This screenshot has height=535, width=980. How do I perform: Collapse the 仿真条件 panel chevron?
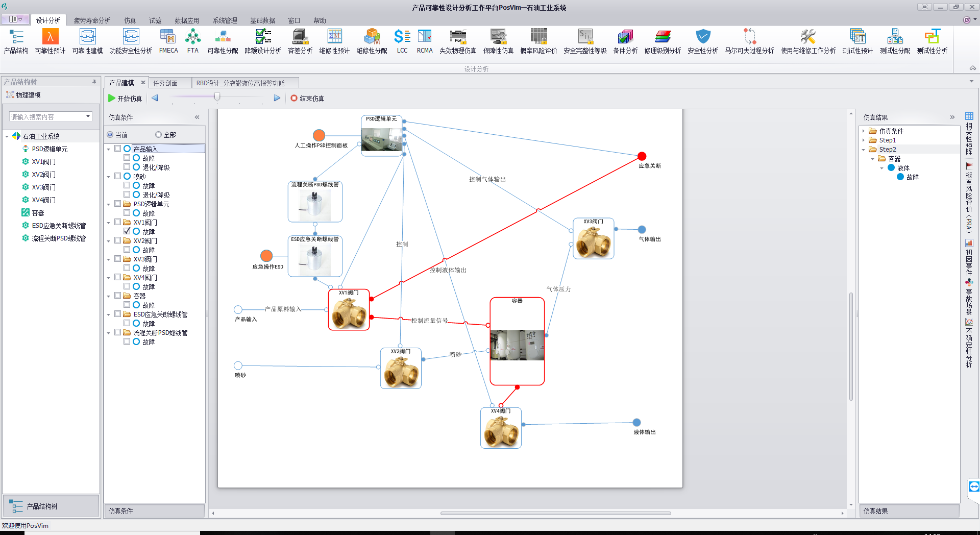[x=197, y=117]
